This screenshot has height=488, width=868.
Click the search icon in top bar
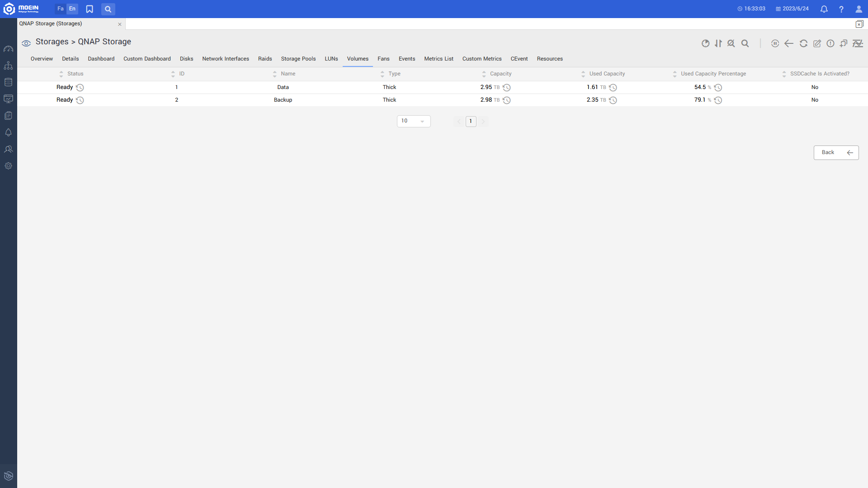coord(108,9)
